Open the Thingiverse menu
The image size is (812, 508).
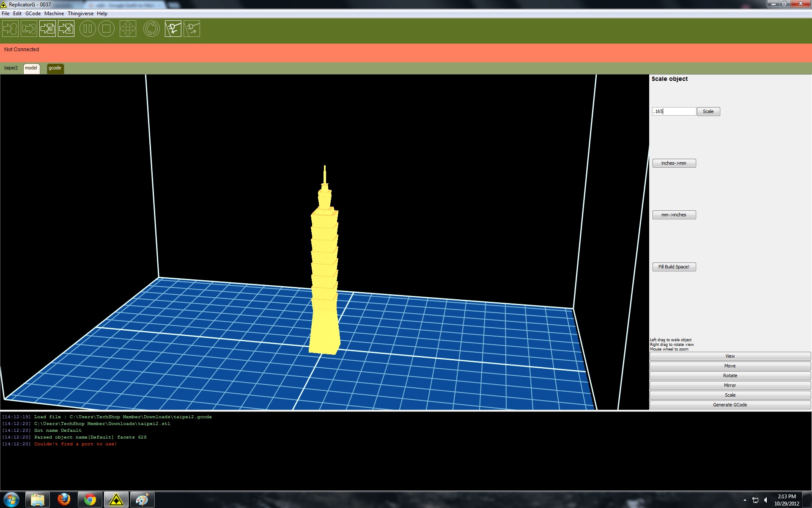point(80,14)
